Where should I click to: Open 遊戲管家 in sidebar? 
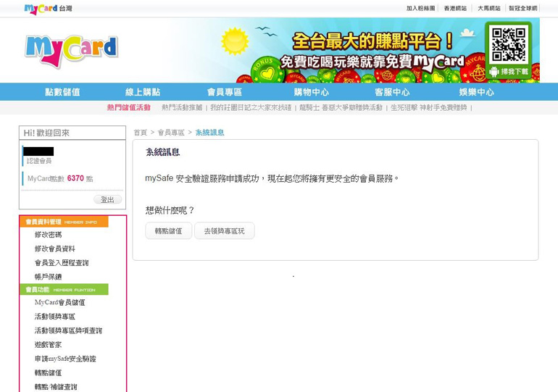[x=48, y=345]
